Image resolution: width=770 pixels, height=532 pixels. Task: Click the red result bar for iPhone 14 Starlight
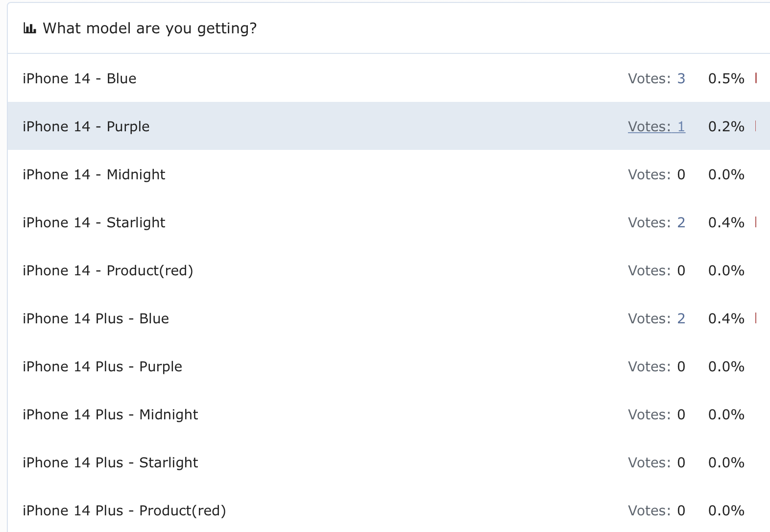(x=756, y=222)
